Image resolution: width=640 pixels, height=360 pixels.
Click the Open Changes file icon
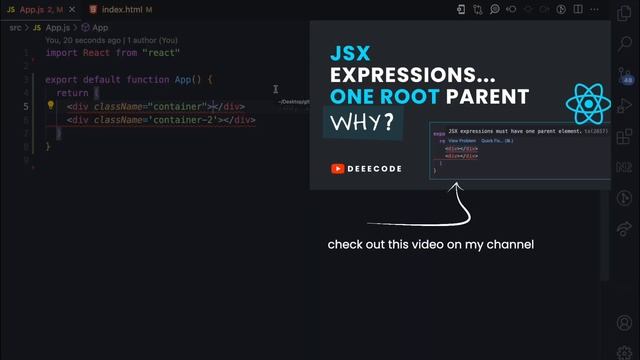pyautogui.click(x=461, y=9)
